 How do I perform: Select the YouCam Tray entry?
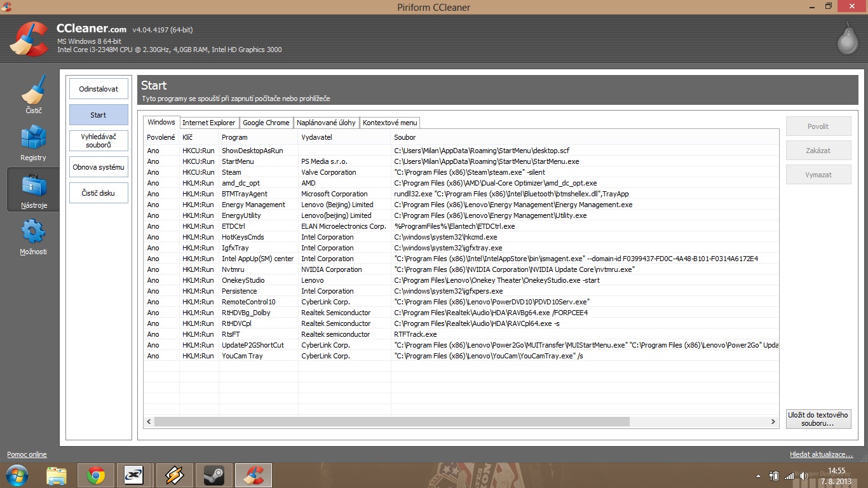[461, 356]
